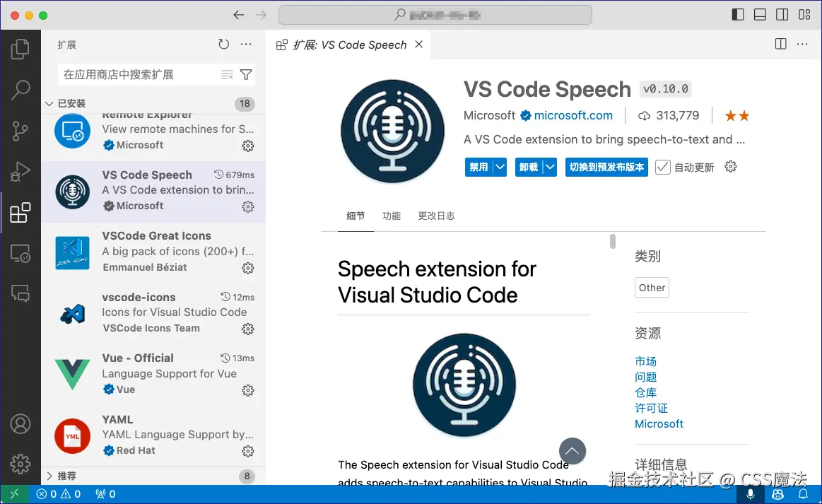Toggle primary side bar visibility
The image size is (822, 504).
click(x=738, y=15)
